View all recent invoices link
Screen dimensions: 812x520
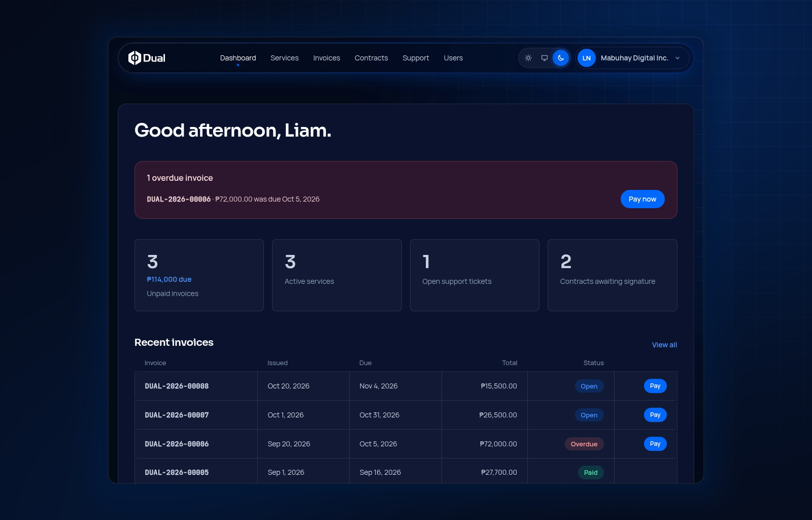click(664, 345)
